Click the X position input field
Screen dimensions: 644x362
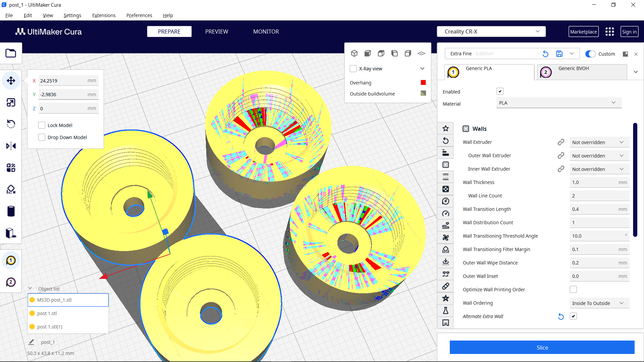(68, 81)
